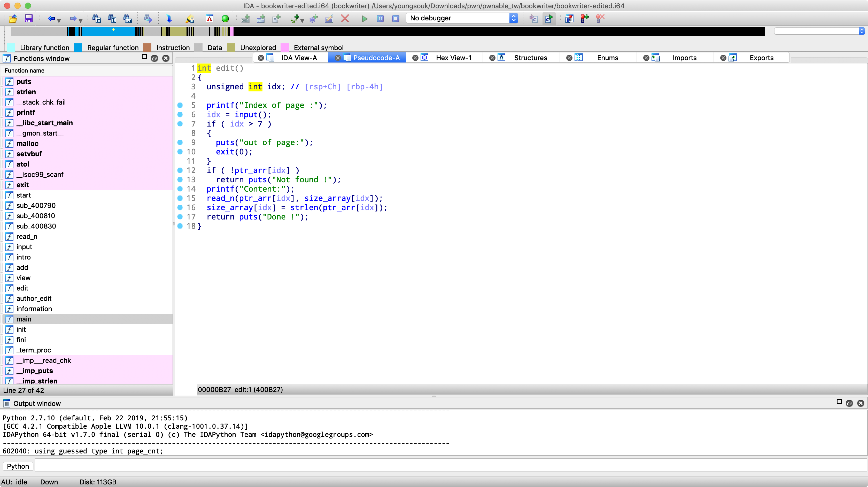Toggle breakpoint dot on line 12
Viewport: 868px width, 487px height.
point(180,170)
